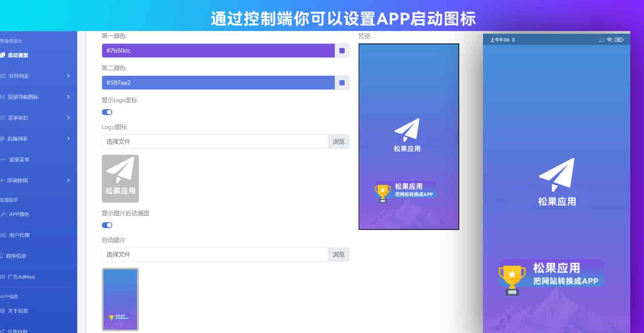Image resolution: width=644 pixels, height=333 pixels.
Task: Click the 启动画面 sidebar icon
Action: (2, 55)
